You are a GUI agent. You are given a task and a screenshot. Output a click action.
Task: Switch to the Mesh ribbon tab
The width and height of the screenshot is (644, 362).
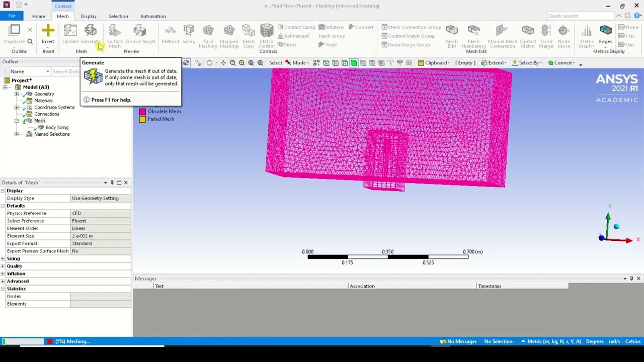coord(62,16)
